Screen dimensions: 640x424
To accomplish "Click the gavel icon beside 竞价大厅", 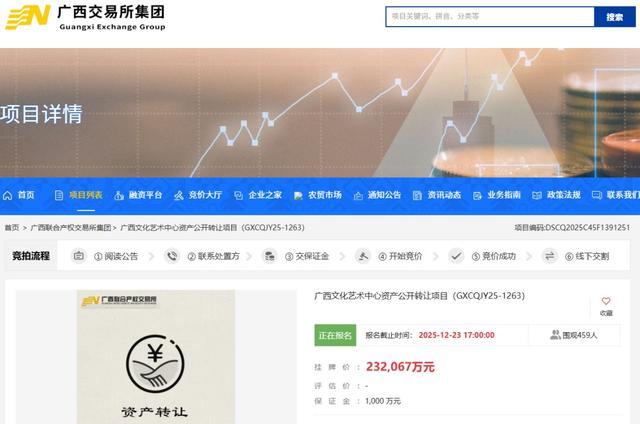I will [178, 195].
